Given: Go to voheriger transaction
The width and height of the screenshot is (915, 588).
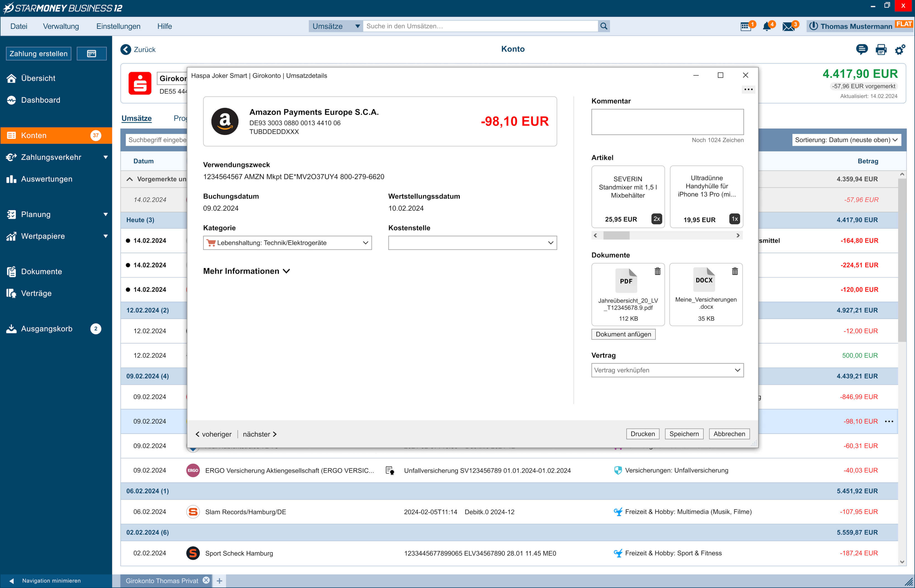Looking at the screenshot, I should click(x=213, y=434).
